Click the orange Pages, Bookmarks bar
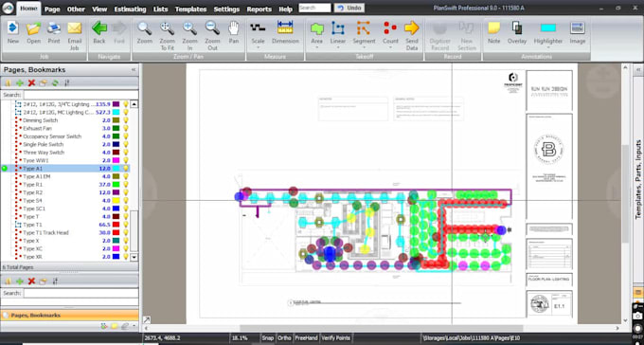 (69, 315)
